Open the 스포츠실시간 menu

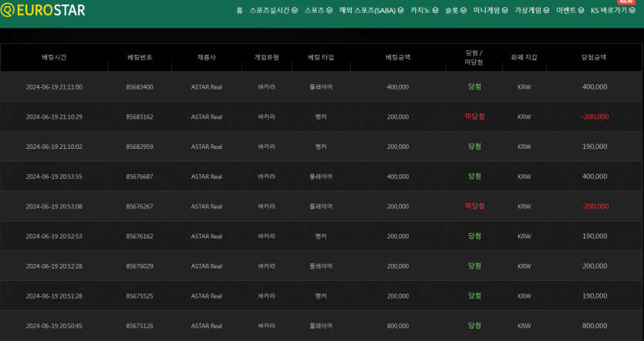[x=269, y=10]
